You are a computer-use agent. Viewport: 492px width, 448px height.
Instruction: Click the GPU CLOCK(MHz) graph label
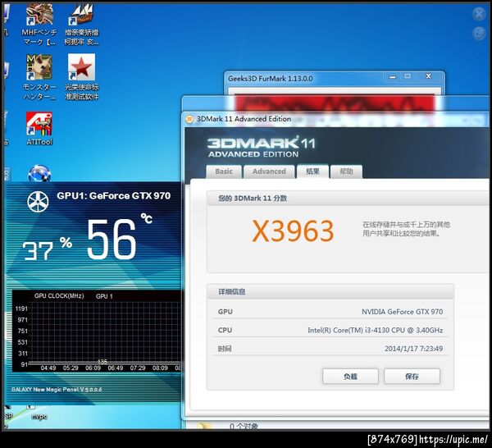[59, 295]
